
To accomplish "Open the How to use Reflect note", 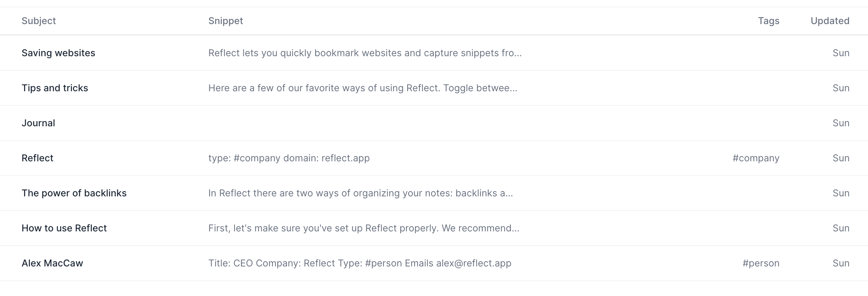I will tap(64, 228).
